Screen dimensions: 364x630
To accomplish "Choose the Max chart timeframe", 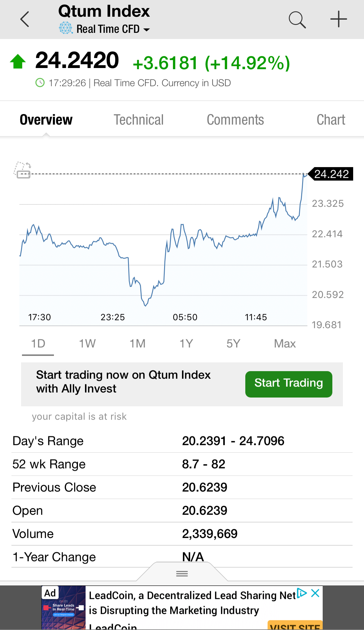I will click(285, 344).
